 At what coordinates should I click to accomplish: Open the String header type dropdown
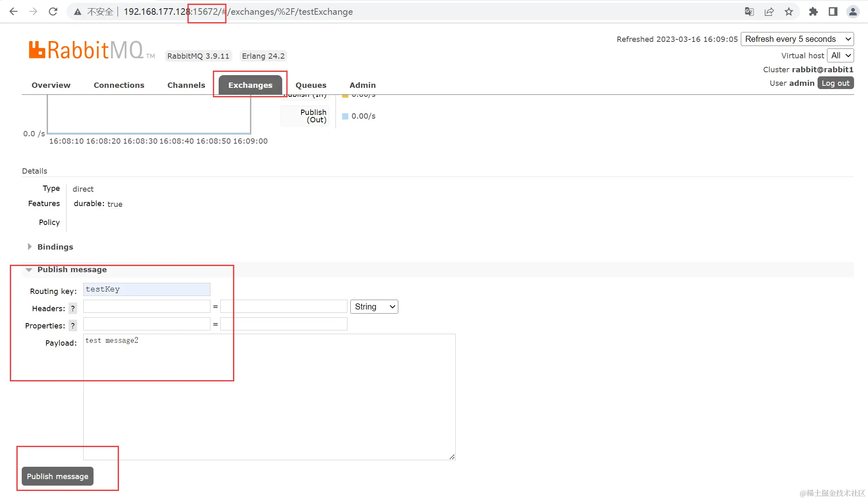[374, 307]
